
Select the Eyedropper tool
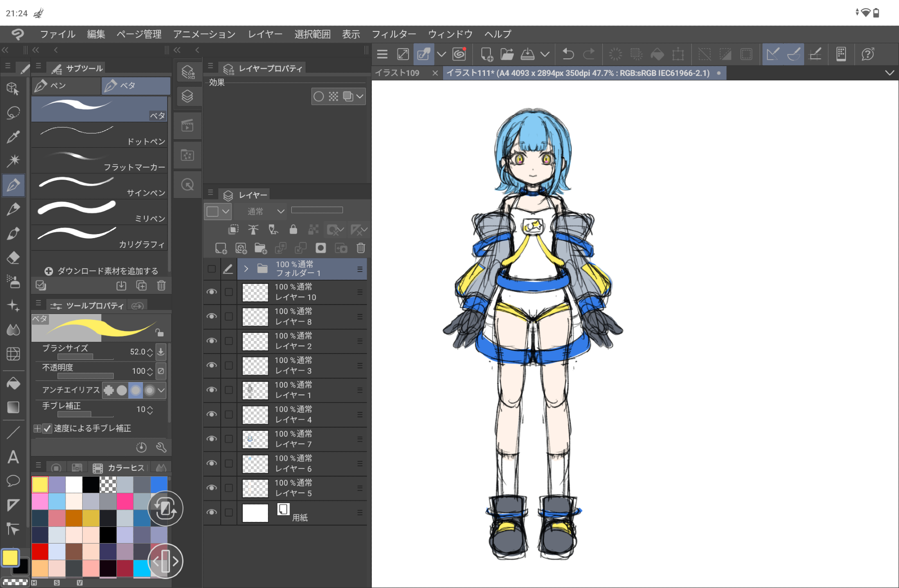coord(13,137)
